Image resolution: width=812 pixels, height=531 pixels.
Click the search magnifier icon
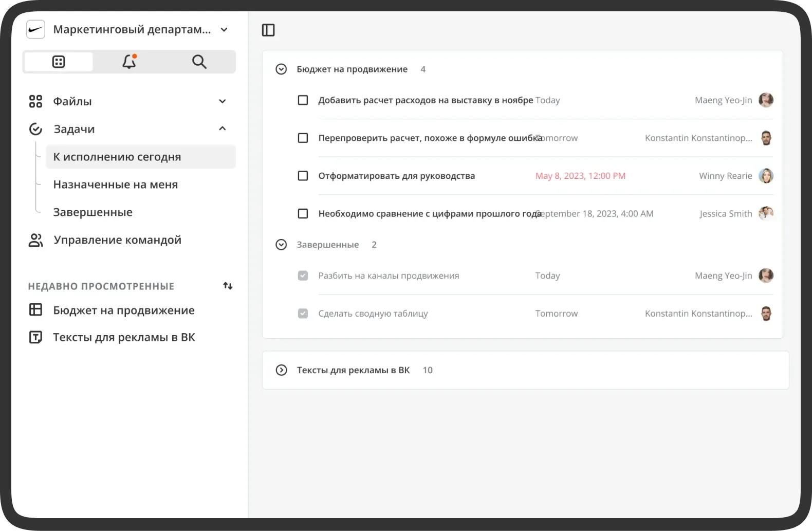[x=199, y=62]
